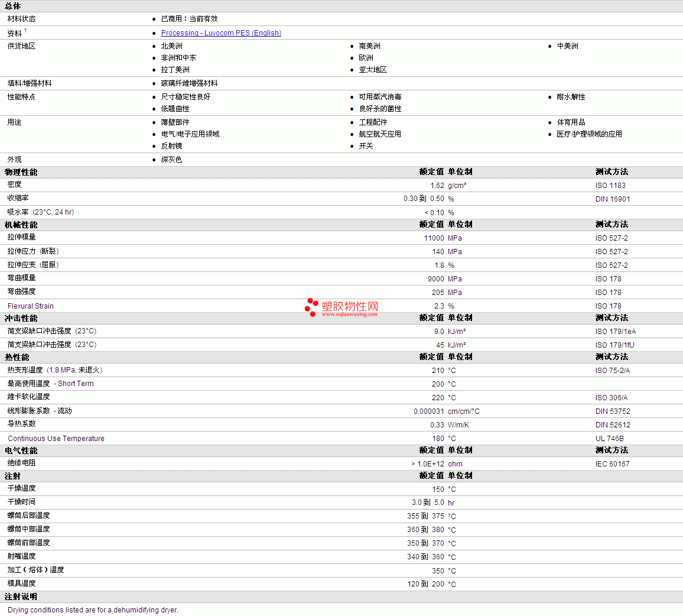Select the 玻璃纤维增强材料 filler text
The width and height of the screenshot is (683, 616).
[x=190, y=83]
